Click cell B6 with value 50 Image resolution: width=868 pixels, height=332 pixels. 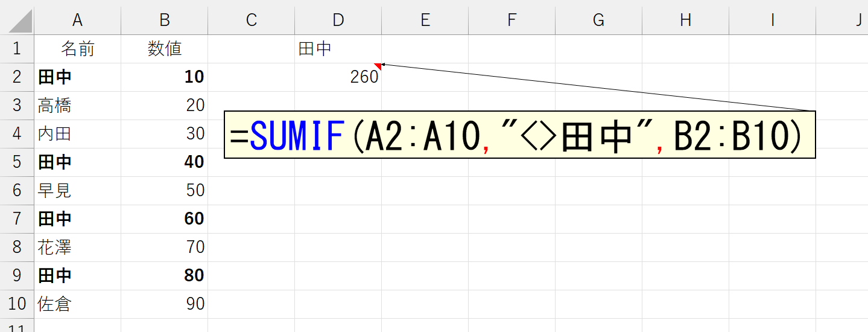click(164, 191)
